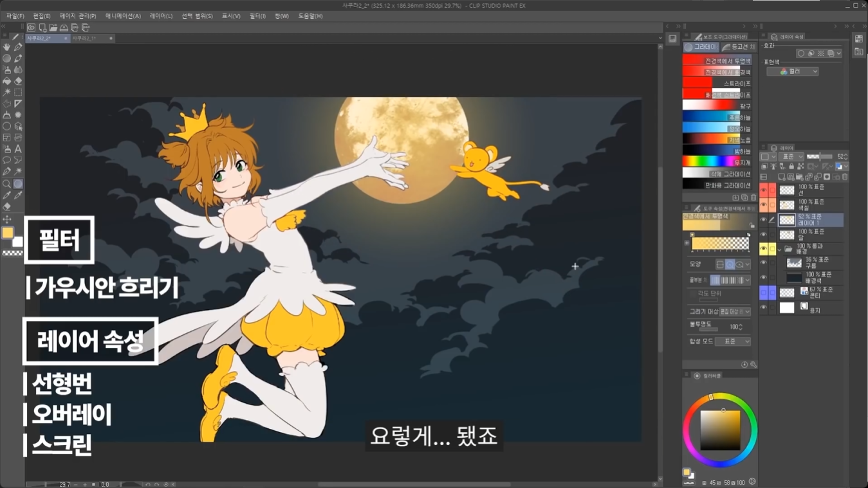Toggle visibility of 레이어 1
Viewport: 868px width, 488px height.
pyautogui.click(x=764, y=220)
